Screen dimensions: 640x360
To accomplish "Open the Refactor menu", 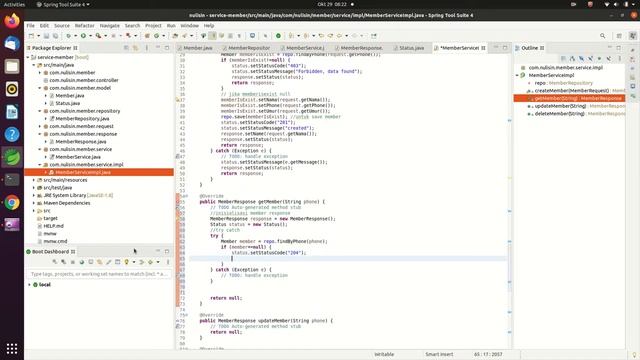I will point(84,25).
